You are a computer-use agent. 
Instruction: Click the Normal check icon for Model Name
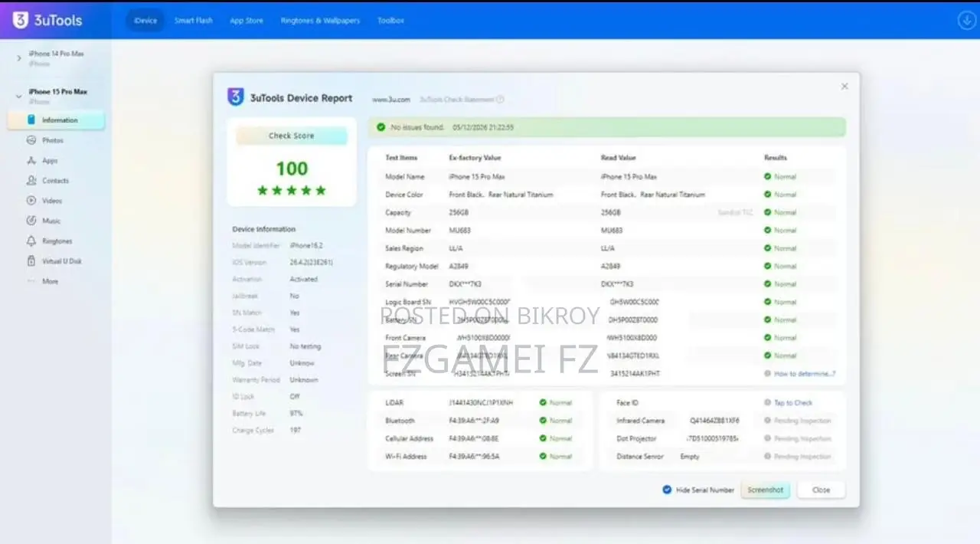pyautogui.click(x=767, y=176)
